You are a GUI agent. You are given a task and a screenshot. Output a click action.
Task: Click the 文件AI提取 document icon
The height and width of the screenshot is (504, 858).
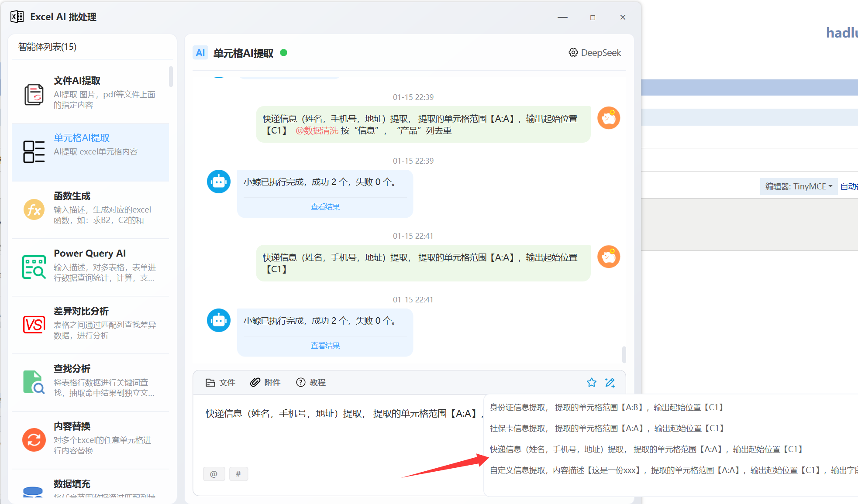pos(34,94)
